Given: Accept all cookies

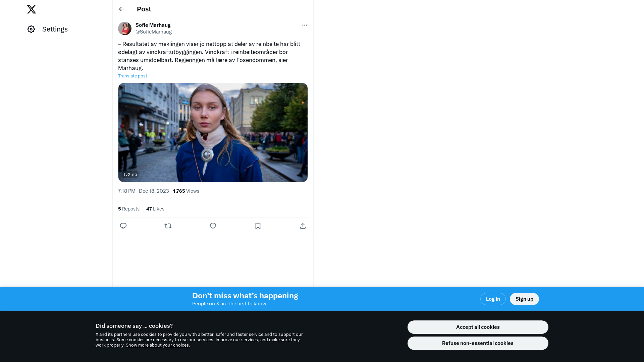Looking at the screenshot, I should (x=478, y=327).
